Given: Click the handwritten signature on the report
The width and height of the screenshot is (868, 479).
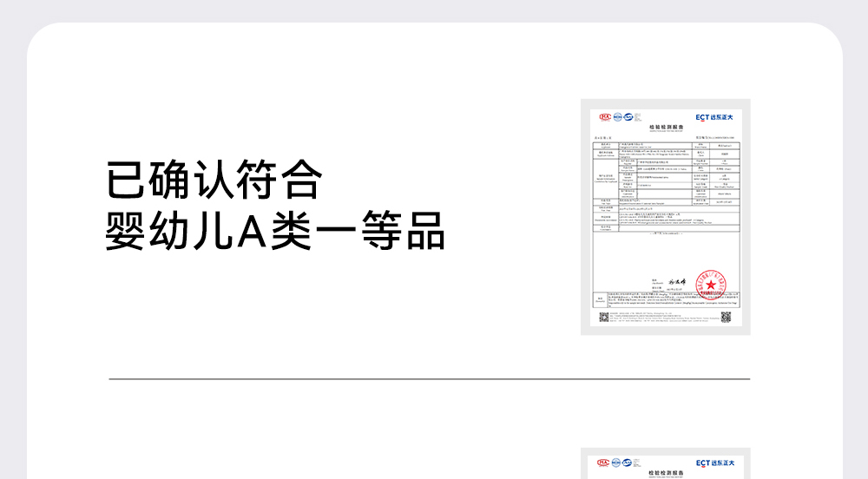Looking at the screenshot, I should pyautogui.click(x=677, y=282).
